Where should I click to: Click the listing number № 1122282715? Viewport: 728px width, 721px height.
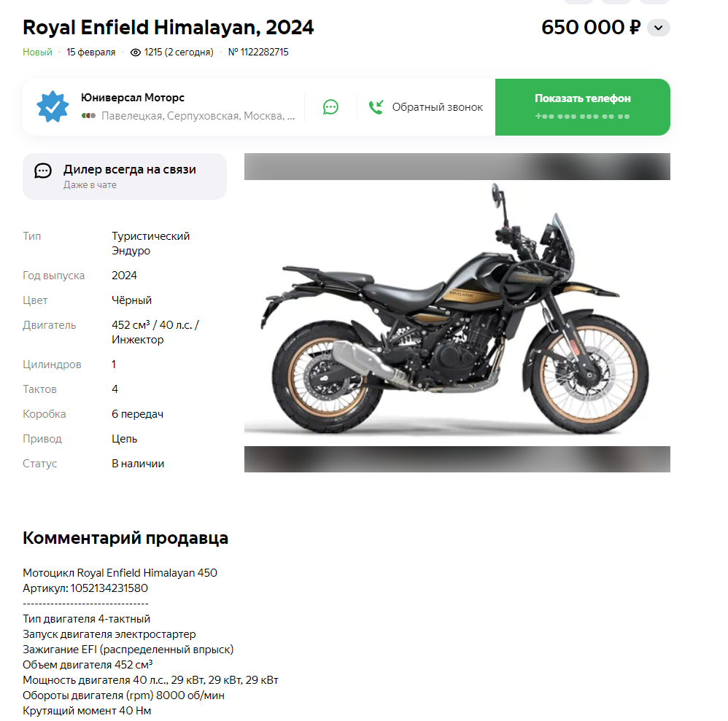(x=258, y=52)
